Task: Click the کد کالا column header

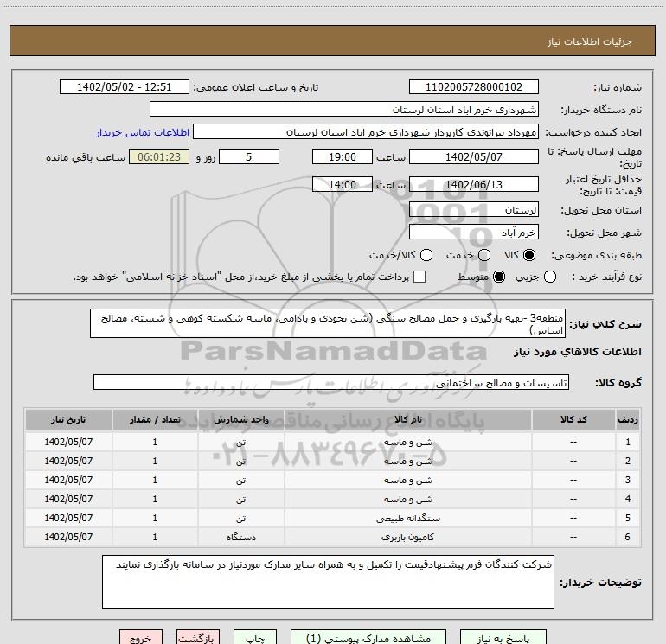Action: coord(573,419)
